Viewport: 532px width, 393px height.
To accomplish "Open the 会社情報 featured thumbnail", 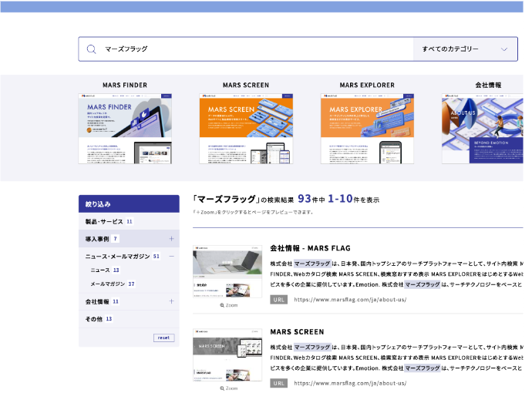I will (x=483, y=129).
